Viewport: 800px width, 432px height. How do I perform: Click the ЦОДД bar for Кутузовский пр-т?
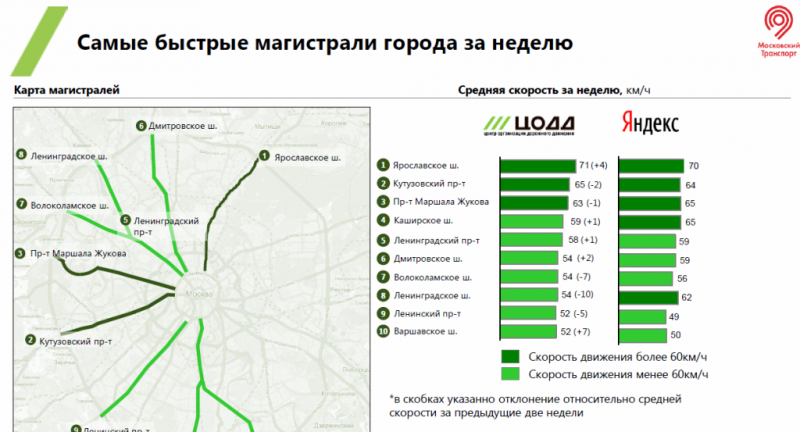pos(535,184)
